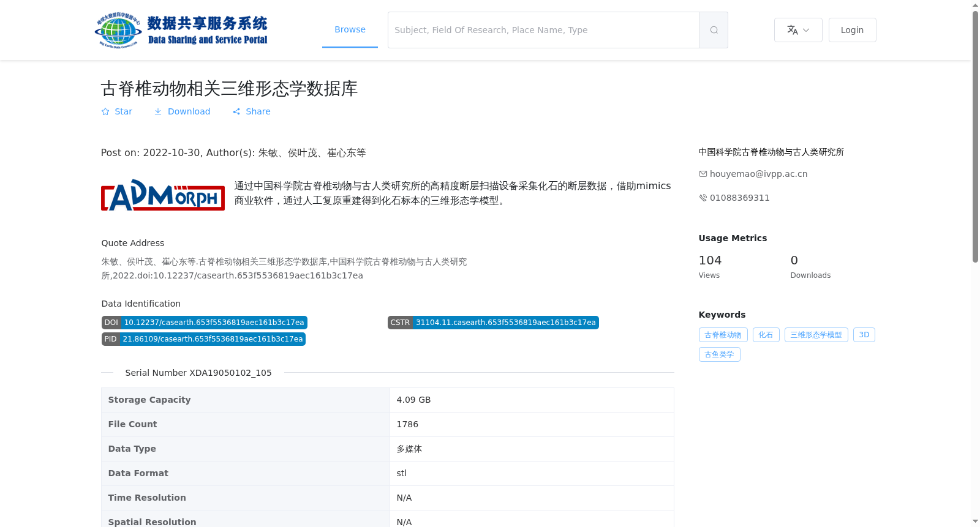Click the 多媒体 data type value
This screenshot has height=527, width=980.
(409, 449)
